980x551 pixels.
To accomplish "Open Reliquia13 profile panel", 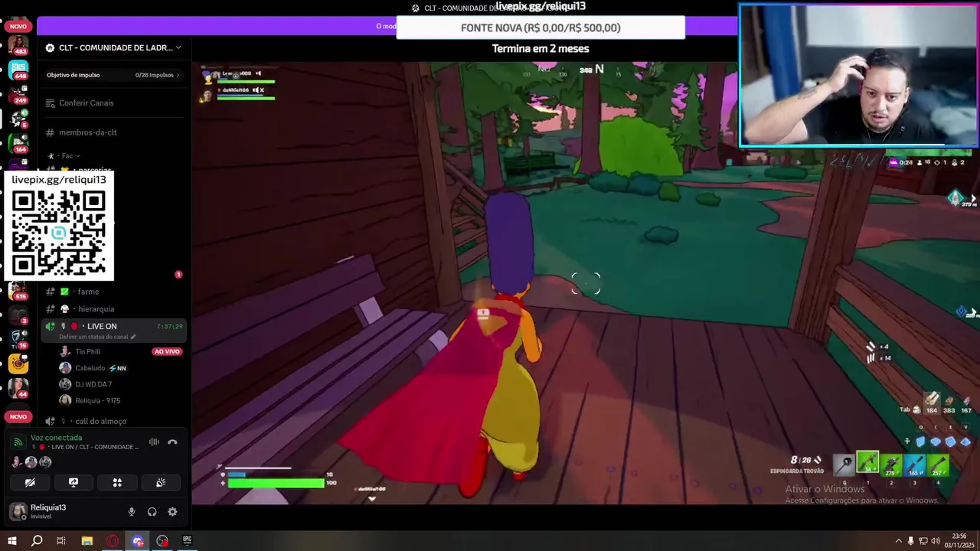I will pos(47,511).
